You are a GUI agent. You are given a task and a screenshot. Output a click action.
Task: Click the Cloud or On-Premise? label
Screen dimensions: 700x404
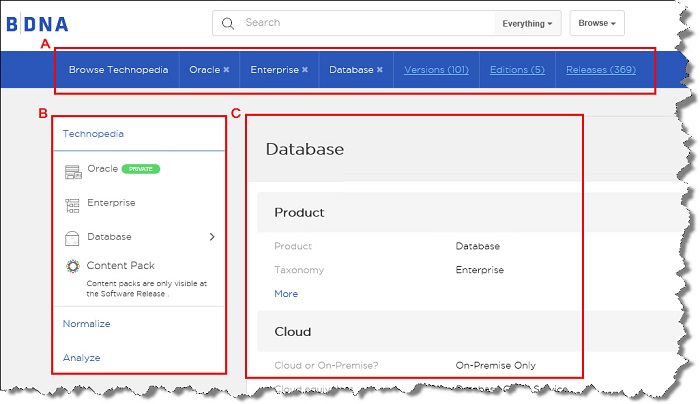tap(326, 366)
